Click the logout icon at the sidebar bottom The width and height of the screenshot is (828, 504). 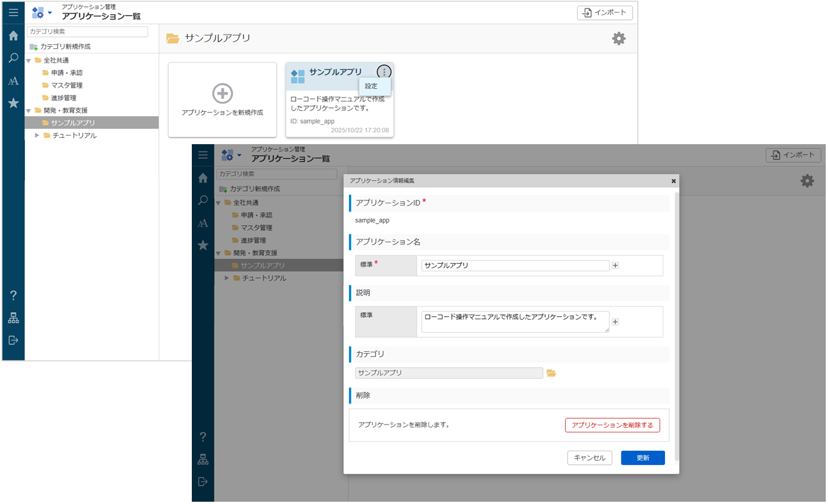coord(13,340)
